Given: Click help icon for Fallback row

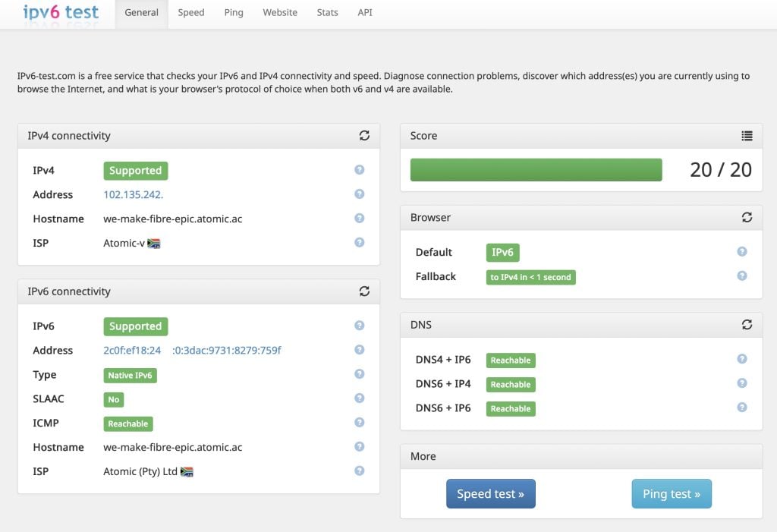Looking at the screenshot, I should click(742, 275).
